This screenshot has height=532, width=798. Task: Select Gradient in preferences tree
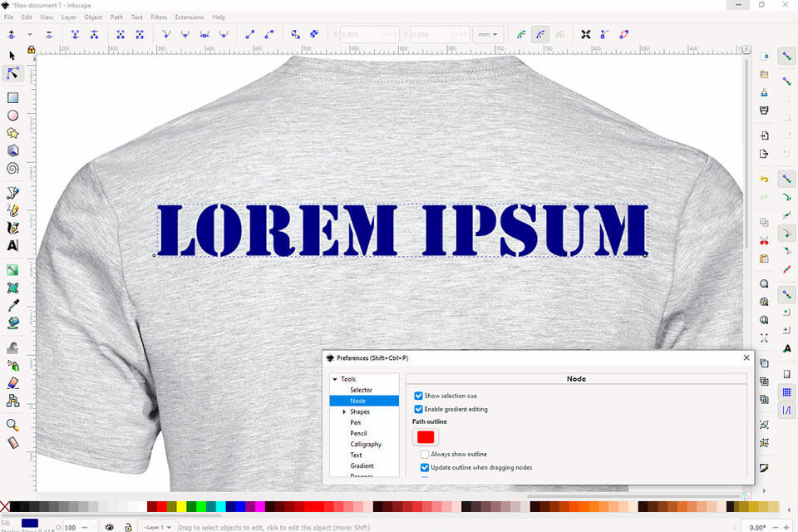click(362, 465)
